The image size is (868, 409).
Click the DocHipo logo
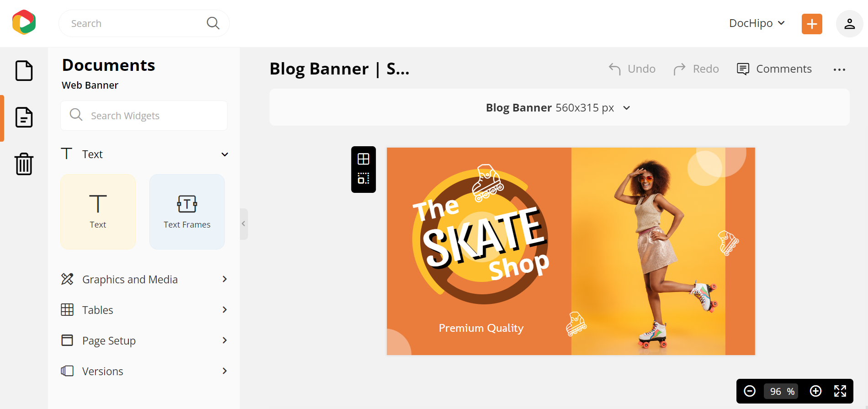click(x=24, y=22)
